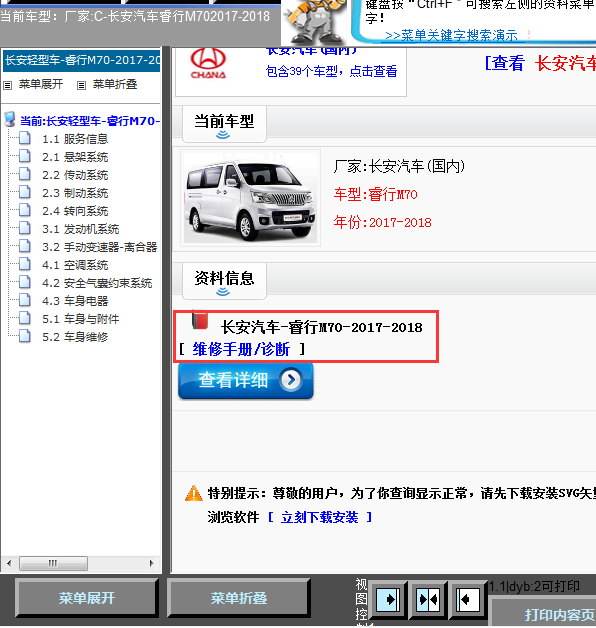Click the document icon beside 2.1 悬架系统
The height and width of the screenshot is (628, 596).
[x=25, y=156]
